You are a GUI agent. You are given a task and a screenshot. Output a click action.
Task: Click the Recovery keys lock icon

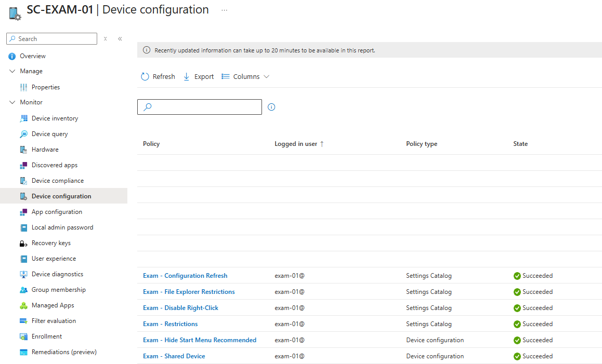tap(23, 244)
